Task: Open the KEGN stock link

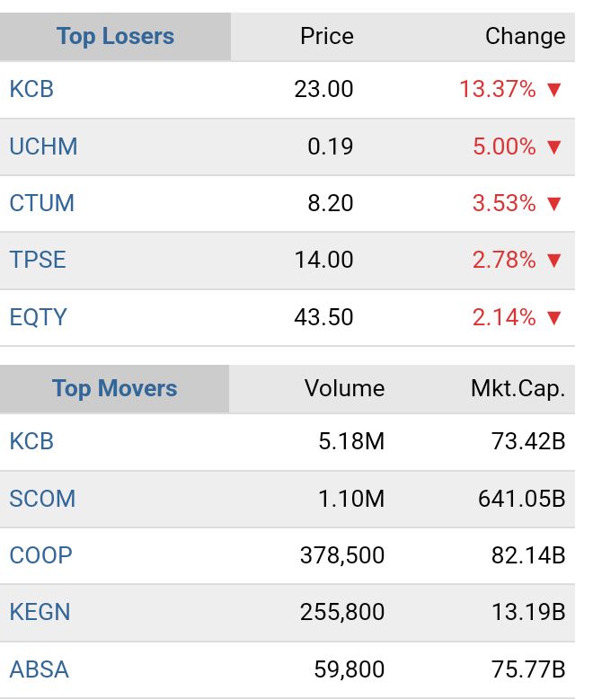Action: coord(40,613)
